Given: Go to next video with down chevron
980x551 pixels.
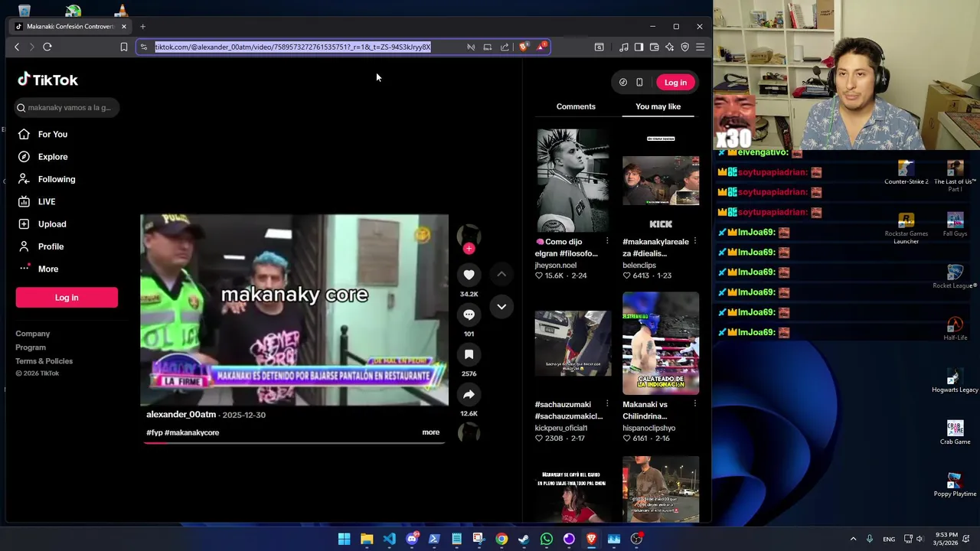Looking at the screenshot, I should point(501,306).
